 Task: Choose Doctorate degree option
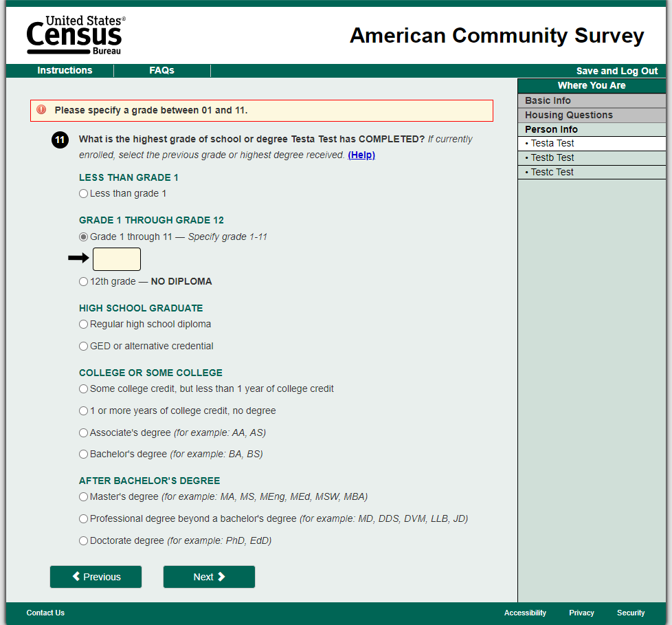point(84,541)
